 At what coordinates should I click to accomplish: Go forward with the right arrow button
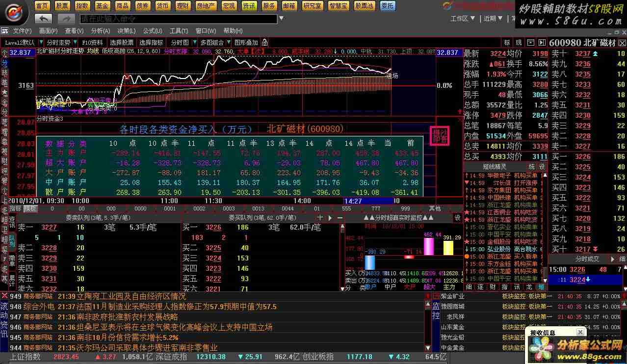(66, 19)
